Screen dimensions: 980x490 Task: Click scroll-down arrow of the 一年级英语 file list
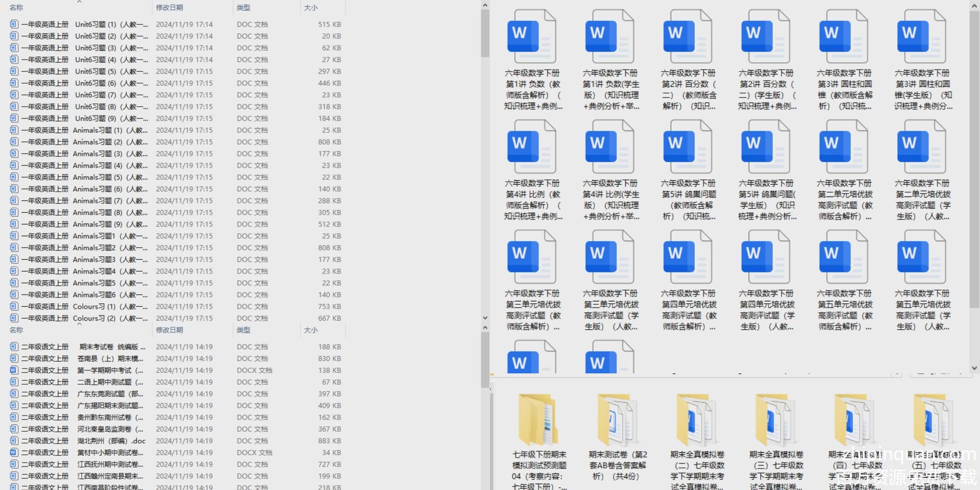pos(485,318)
